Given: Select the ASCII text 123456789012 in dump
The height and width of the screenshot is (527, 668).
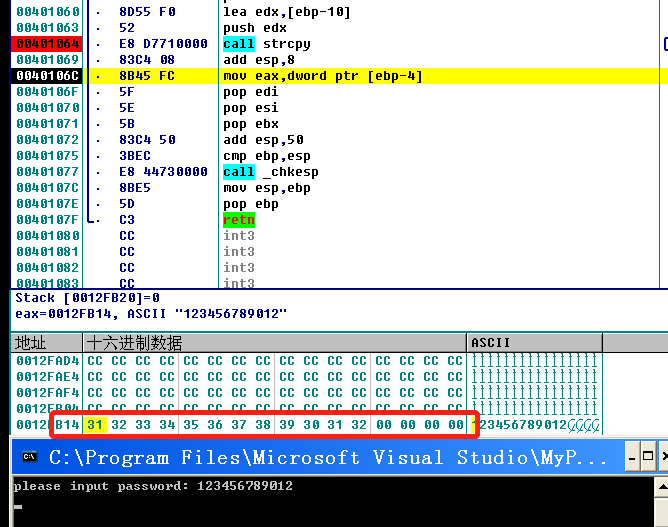Looking at the screenshot, I should [520, 425].
